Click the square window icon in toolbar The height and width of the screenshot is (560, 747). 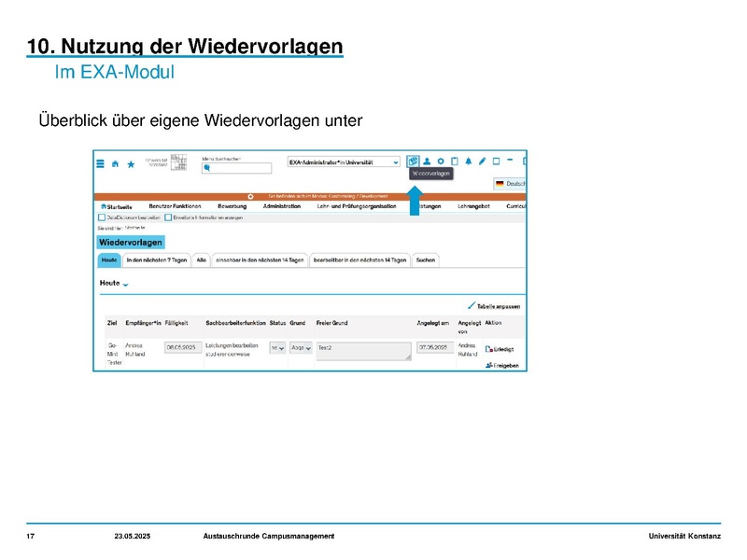pyautogui.click(x=496, y=161)
